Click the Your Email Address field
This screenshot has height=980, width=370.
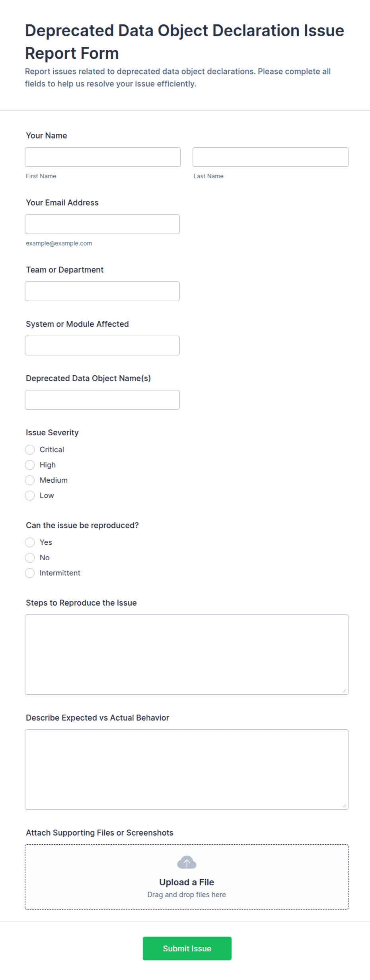click(102, 224)
